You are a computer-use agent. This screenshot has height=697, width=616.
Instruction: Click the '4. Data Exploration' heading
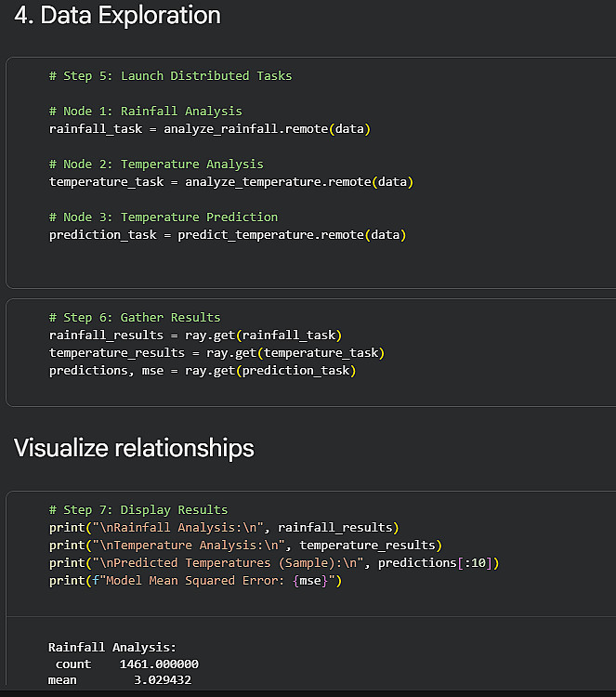pos(117,16)
